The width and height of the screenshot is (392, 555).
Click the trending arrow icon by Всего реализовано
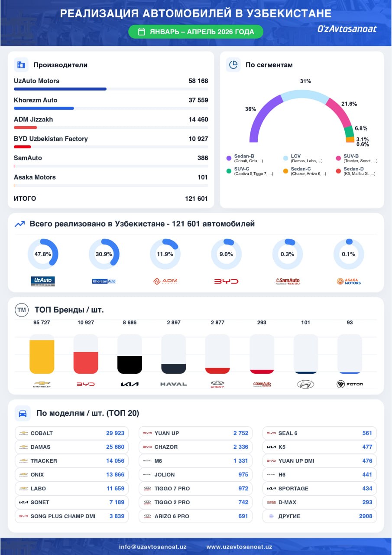coord(19,224)
